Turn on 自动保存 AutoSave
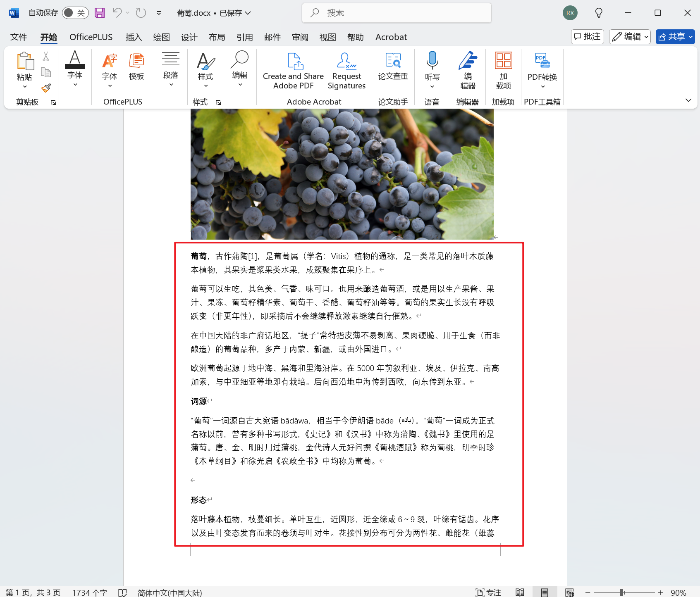The image size is (700, 597). point(74,13)
